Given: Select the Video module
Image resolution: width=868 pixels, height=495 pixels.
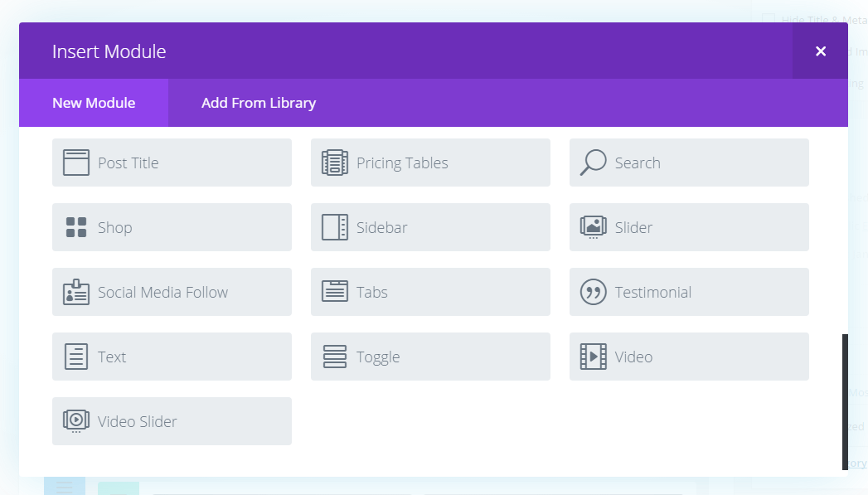Looking at the screenshot, I should pos(689,357).
